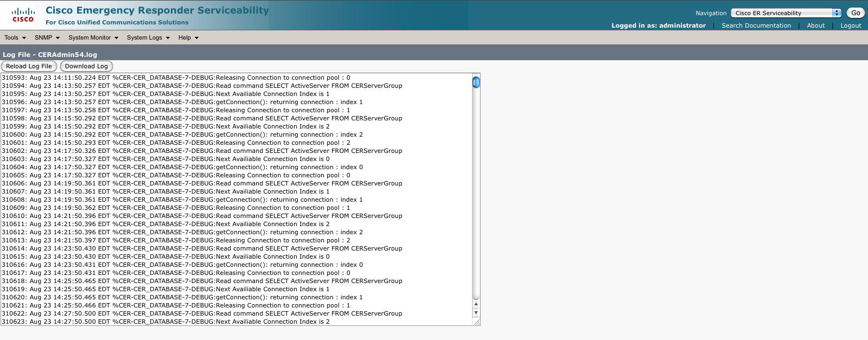This screenshot has width=868, height=340.
Task: Open Search Documentation link
Action: tap(756, 25)
